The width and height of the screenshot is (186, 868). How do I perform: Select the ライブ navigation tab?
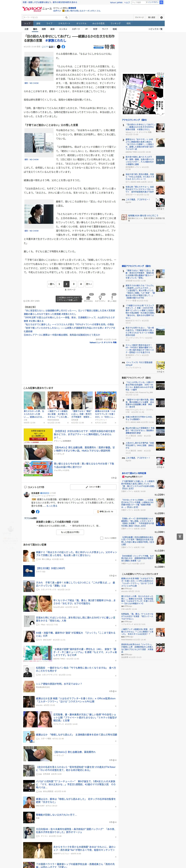(49, 24)
